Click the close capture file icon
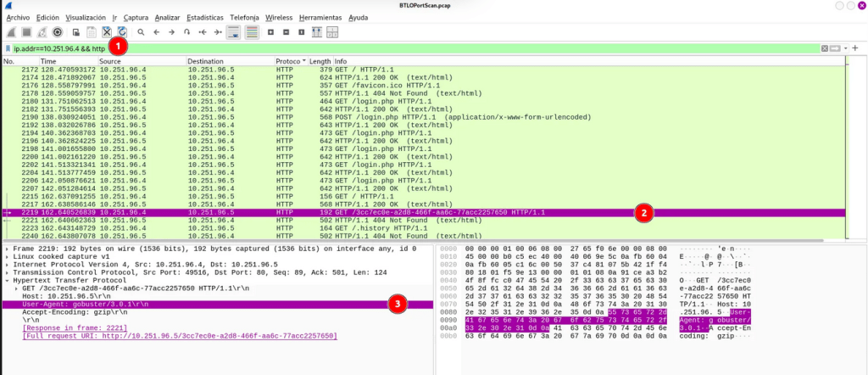 pyautogui.click(x=107, y=31)
